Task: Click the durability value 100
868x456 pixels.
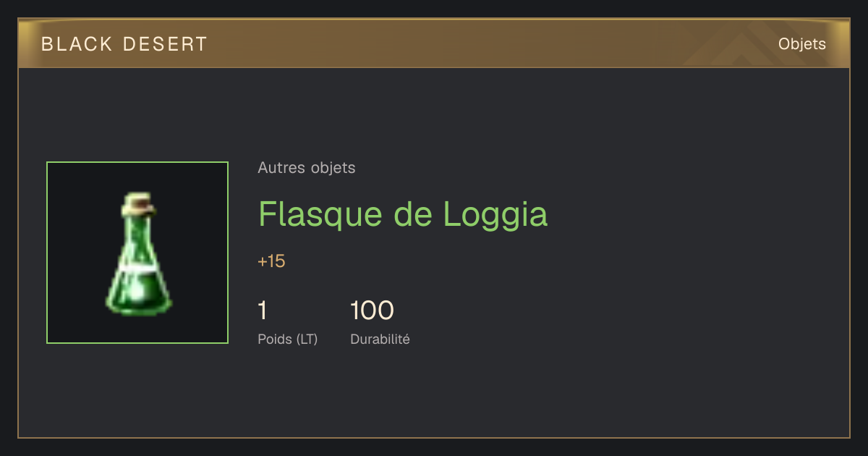Action: tap(372, 311)
